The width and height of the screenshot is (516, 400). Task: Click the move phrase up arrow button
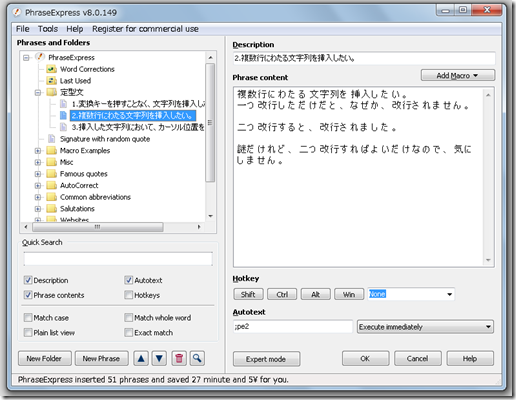[x=141, y=359]
